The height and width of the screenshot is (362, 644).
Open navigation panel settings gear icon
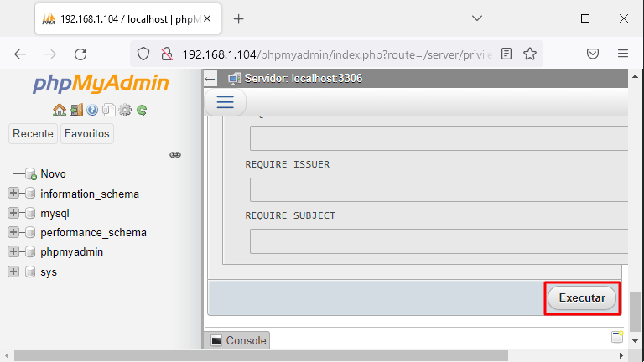[125, 110]
